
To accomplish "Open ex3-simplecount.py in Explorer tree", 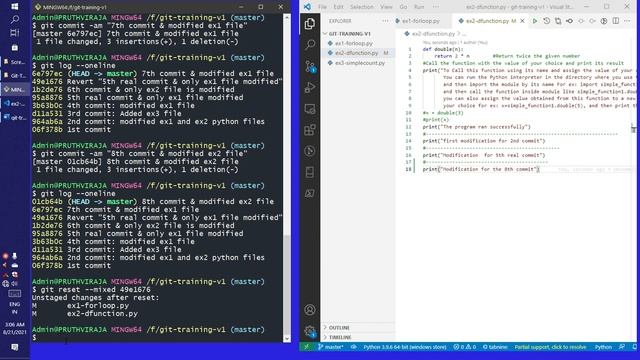I will pyautogui.click(x=360, y=63).
